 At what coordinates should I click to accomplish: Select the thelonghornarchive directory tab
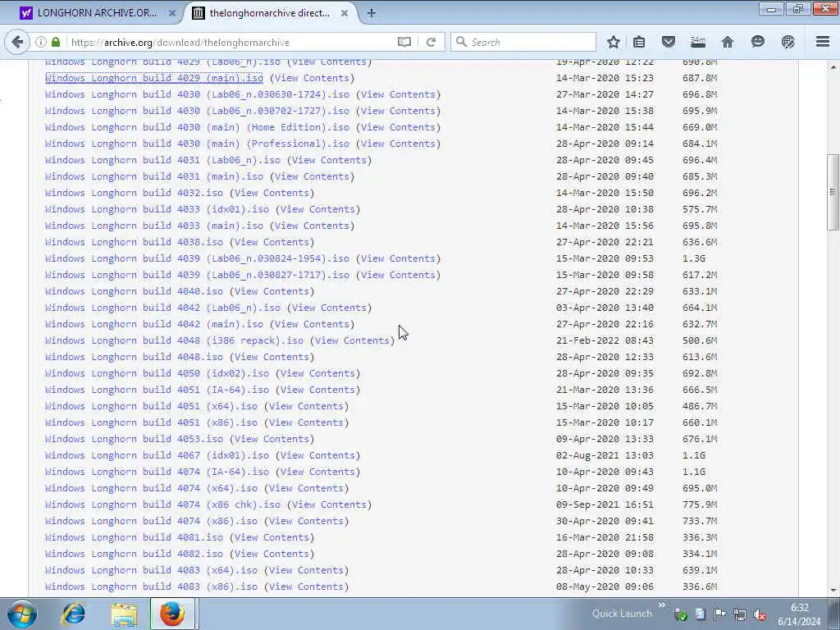click(x=269, y=13)
